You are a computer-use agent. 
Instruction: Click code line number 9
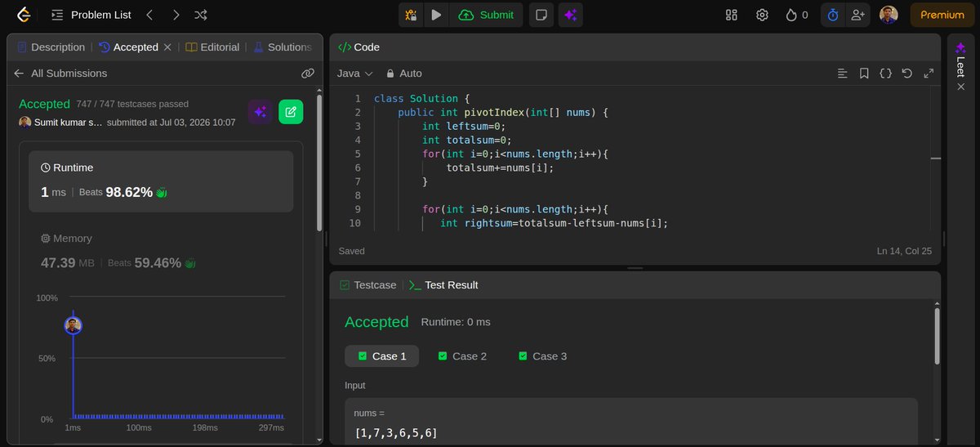pos(358,209)
